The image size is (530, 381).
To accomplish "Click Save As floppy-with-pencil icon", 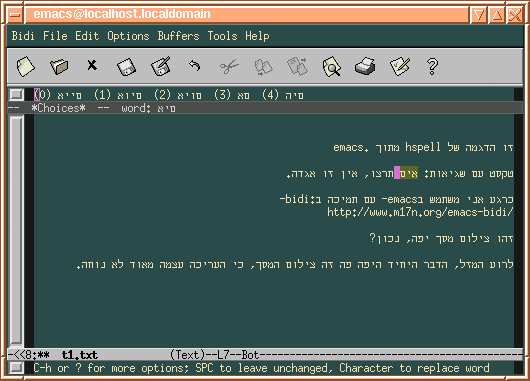I will click(161, 66).
